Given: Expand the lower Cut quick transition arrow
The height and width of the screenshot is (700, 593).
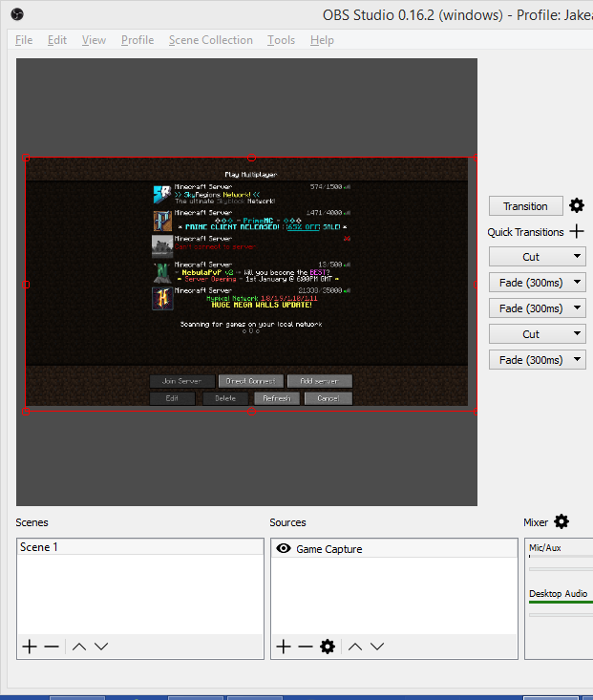Looking at the screenshot, I should 577,334.
